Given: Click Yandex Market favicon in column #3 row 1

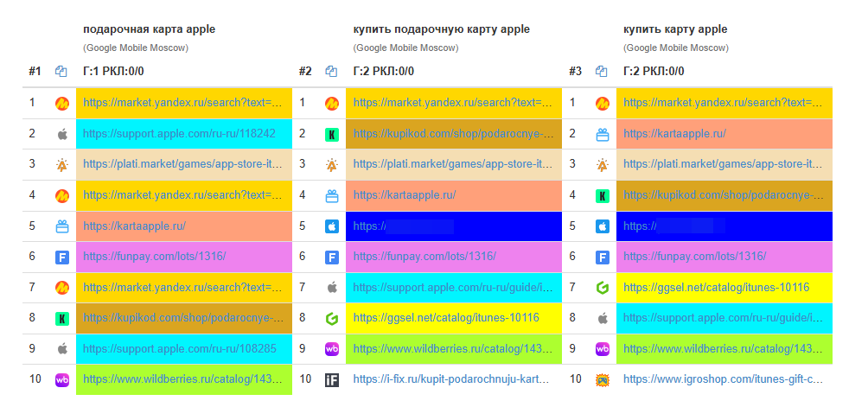Looking at the screenshot, I should coord(603,103).
